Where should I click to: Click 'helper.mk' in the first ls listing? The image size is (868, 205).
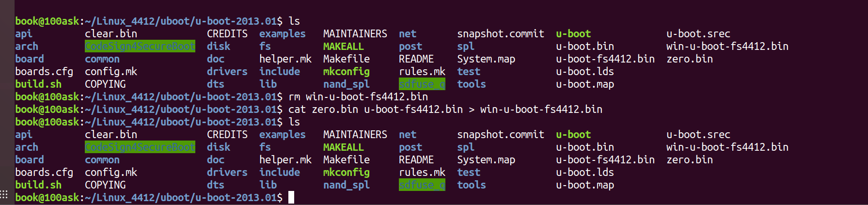pos(285,59)
